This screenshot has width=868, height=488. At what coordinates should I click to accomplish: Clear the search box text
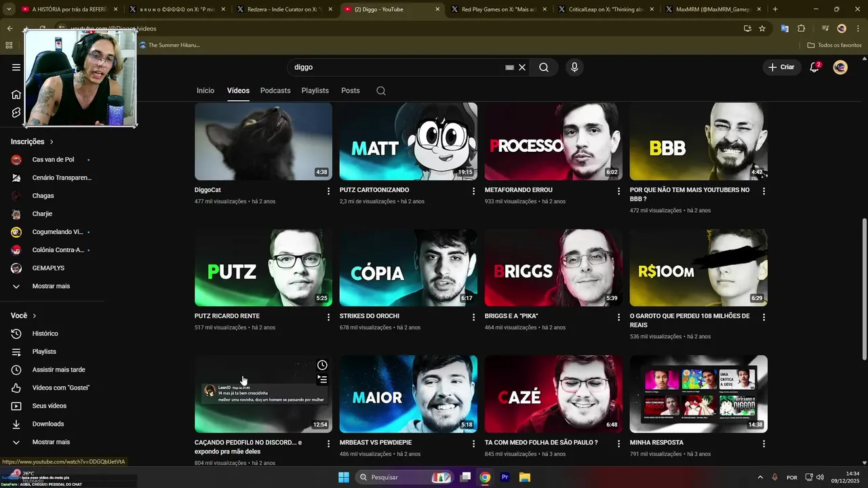(522, 67)
